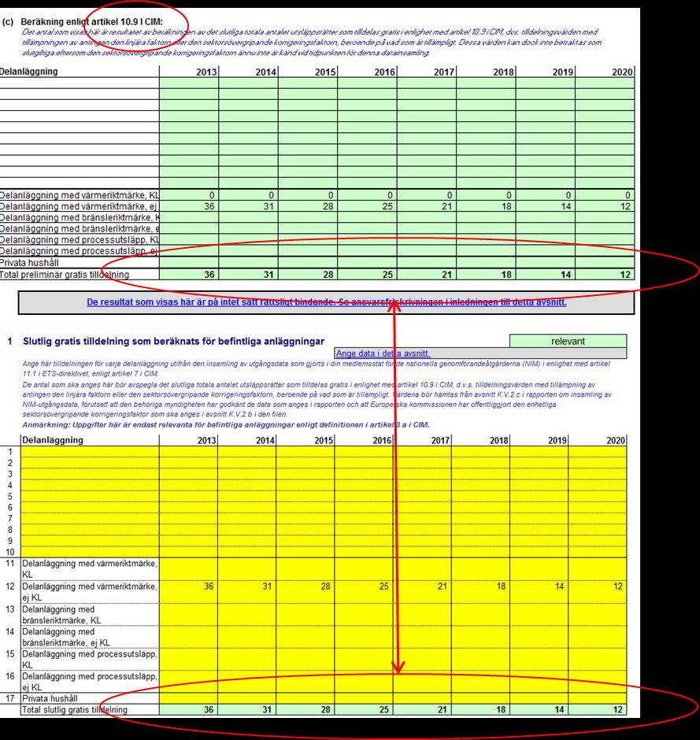Click the 2013 yellow cell in row 17 Privata hushåll
Image resolution: width=700 pixels, height=740 pixels.
coord(188,698)
